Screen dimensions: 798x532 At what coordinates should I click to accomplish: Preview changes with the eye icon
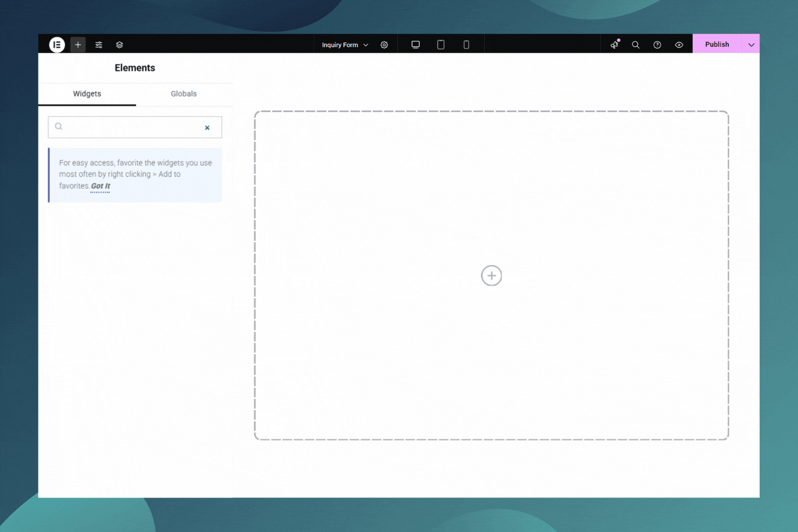pyautogui.click(x=679, y=45)
